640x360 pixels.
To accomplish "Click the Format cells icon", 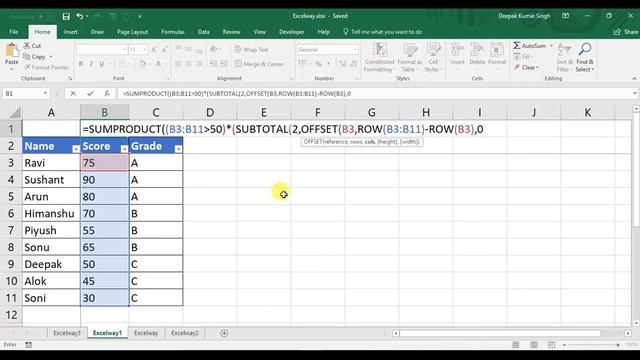I will pyautogui.click(x=497, y=50).
